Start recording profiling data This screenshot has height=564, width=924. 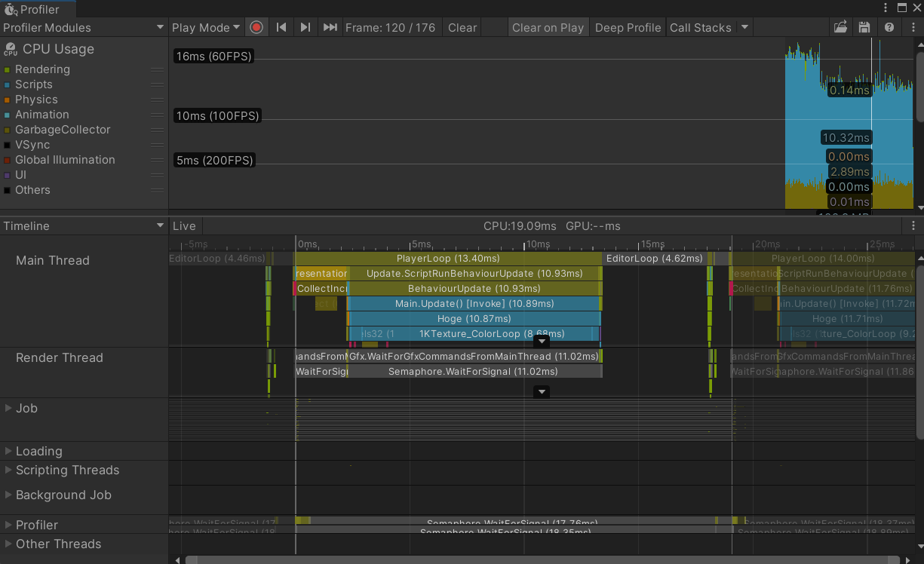click(x=256, y=26)
